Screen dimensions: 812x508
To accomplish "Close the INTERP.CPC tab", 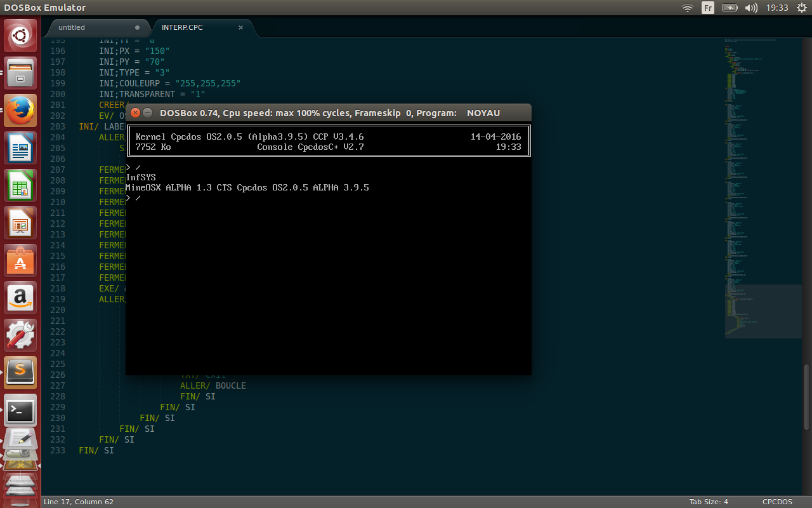I will 241,27.
